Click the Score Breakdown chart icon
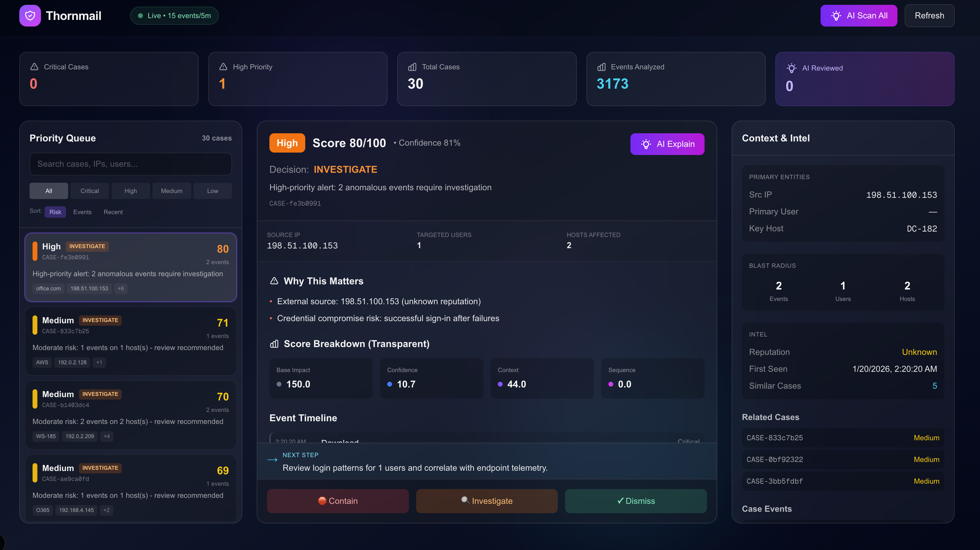This screenshot has width=980, height=550. (x=274, y=344)
